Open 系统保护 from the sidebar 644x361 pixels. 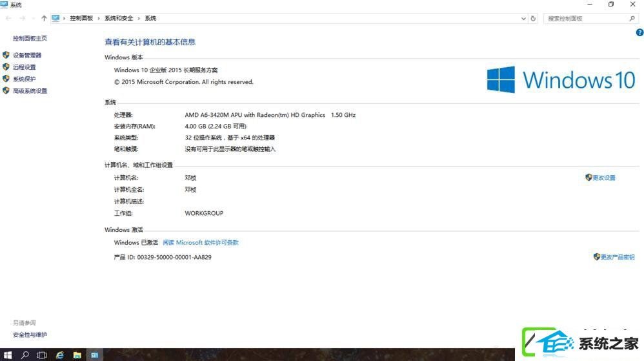click(25, 79)
